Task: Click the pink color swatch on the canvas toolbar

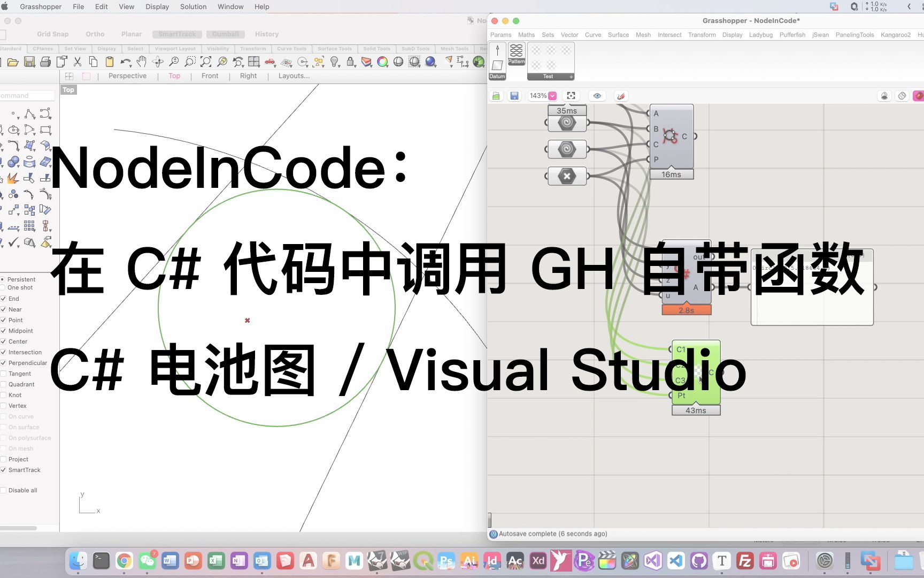Action: click(x=919, y=96)
